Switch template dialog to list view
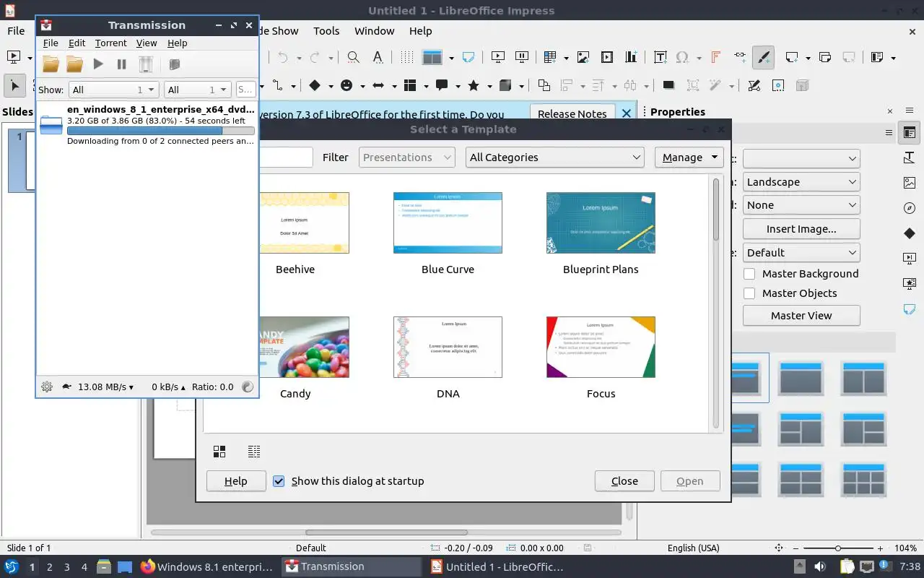This screenshot has width=924, height=578. coord(254,452)
